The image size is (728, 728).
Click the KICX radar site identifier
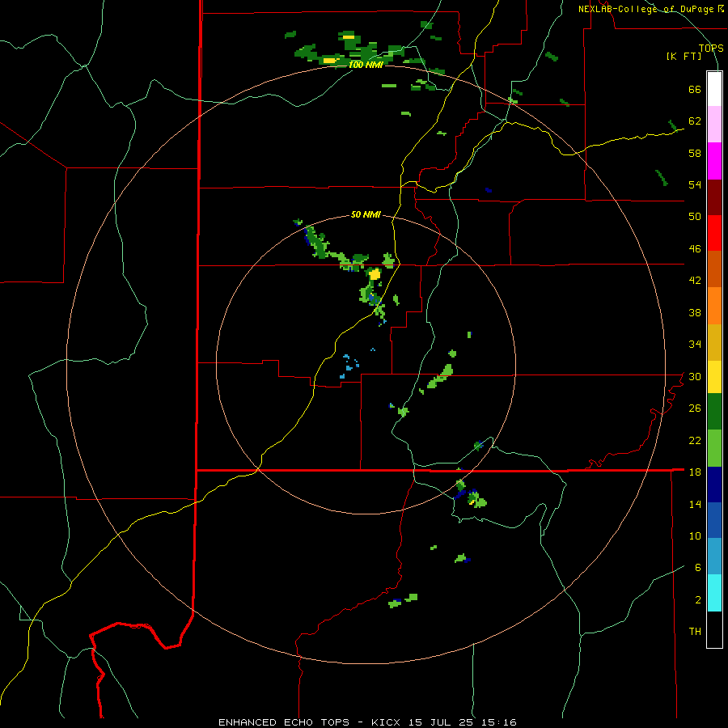[387, 722]
